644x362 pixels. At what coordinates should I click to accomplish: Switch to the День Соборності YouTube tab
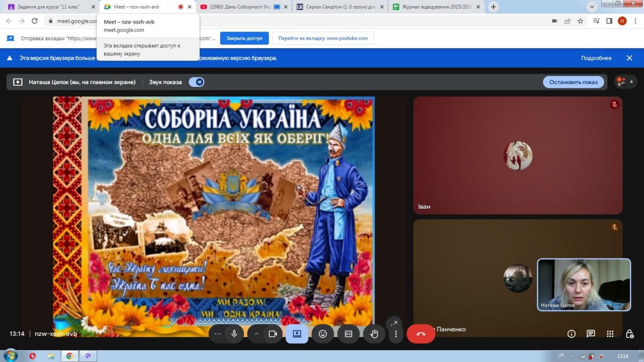236,7
